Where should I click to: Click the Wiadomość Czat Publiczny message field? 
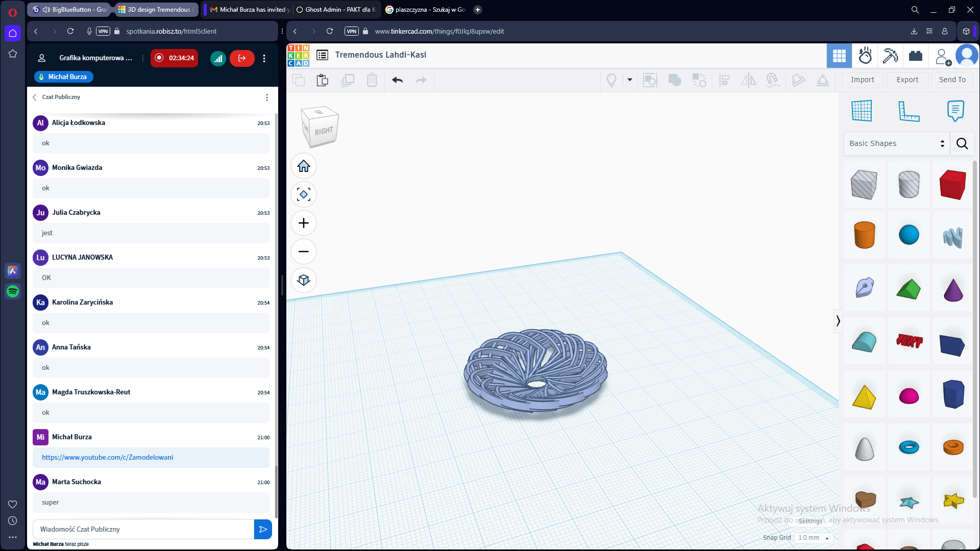coord(143,529)
